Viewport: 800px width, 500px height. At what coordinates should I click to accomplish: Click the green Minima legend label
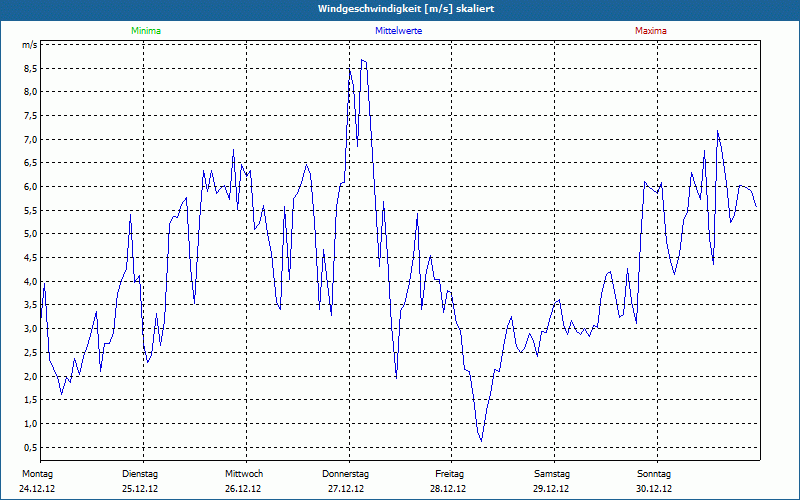(146, 31)
